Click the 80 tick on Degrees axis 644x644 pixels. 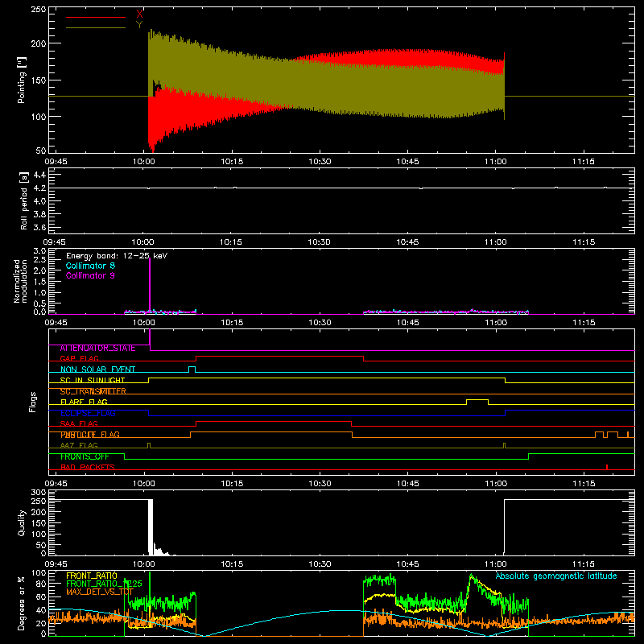[x=42, y=584]
